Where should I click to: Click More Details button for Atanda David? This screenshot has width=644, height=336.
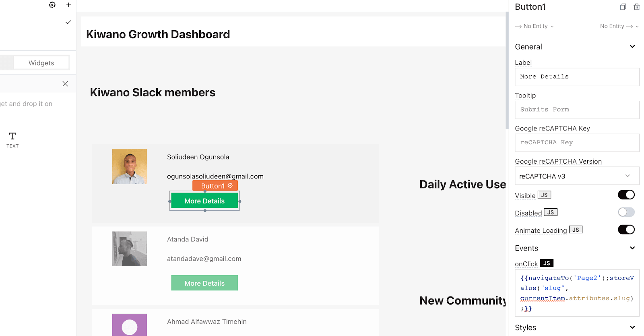[204, 283]
